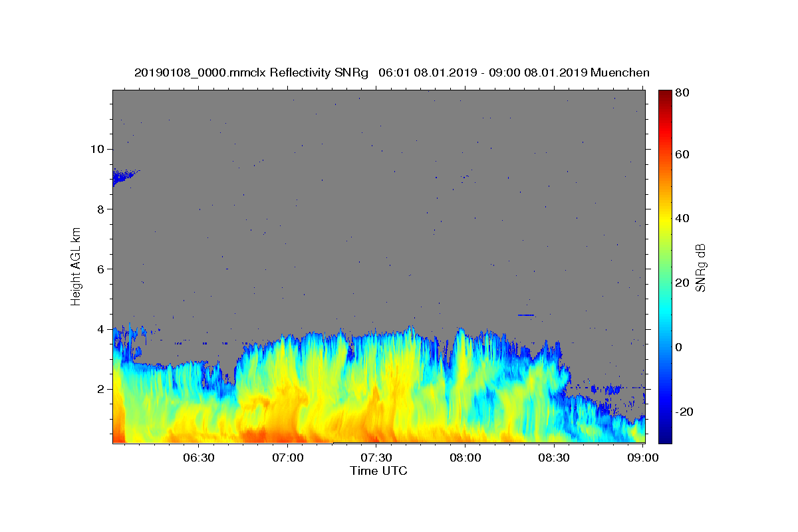Click the colorbar value 20

(684, 283)
